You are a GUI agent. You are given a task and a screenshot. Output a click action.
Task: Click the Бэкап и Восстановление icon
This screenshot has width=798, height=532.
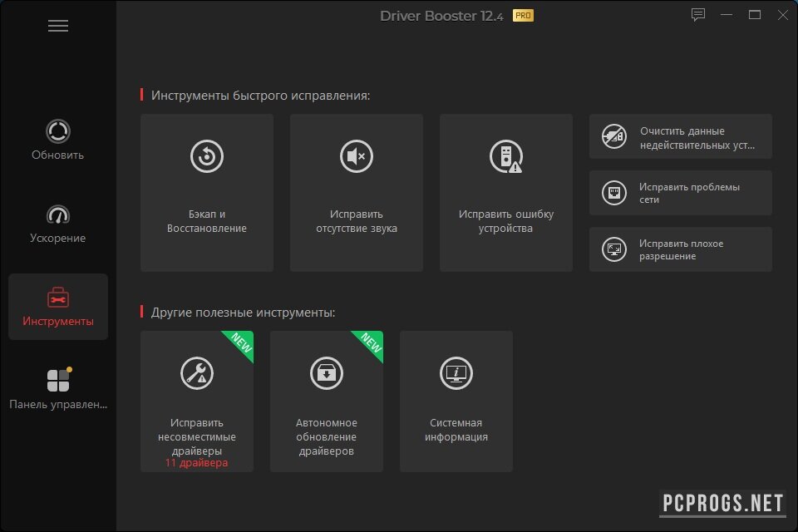click(x=207, y=156)
